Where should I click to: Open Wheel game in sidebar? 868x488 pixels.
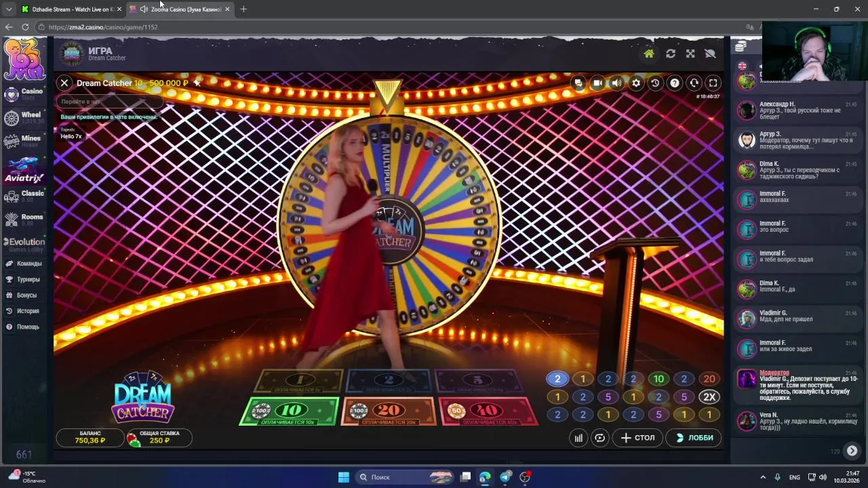tap(24, 118)
